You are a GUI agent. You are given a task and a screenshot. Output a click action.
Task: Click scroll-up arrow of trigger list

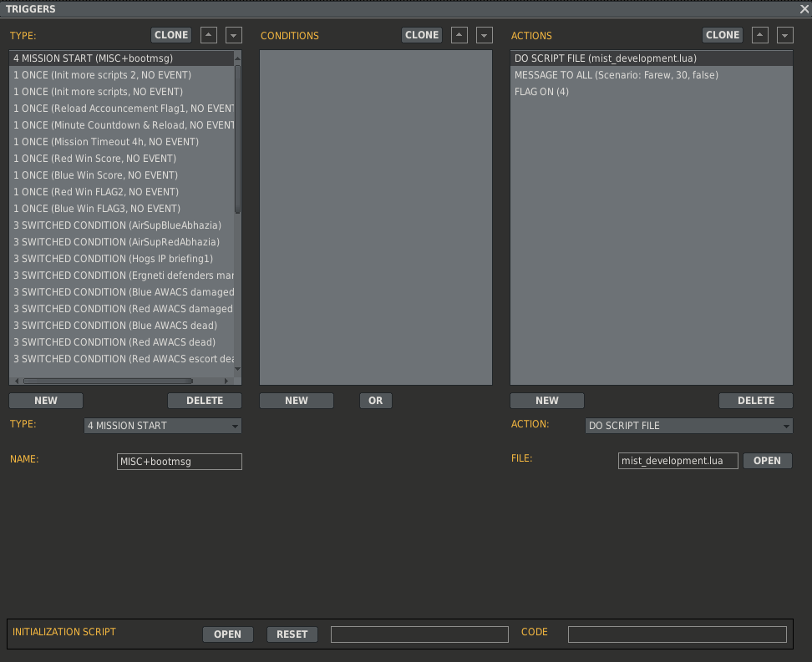click(238, 58)
